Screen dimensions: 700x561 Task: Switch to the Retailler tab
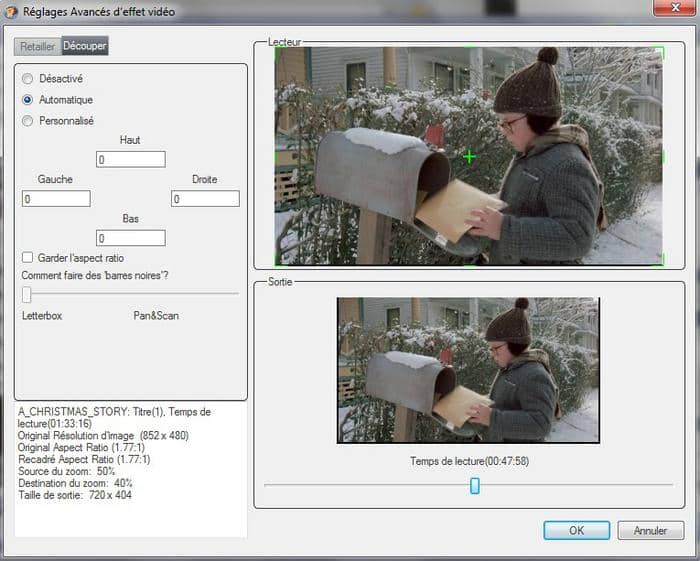(38, 46)
